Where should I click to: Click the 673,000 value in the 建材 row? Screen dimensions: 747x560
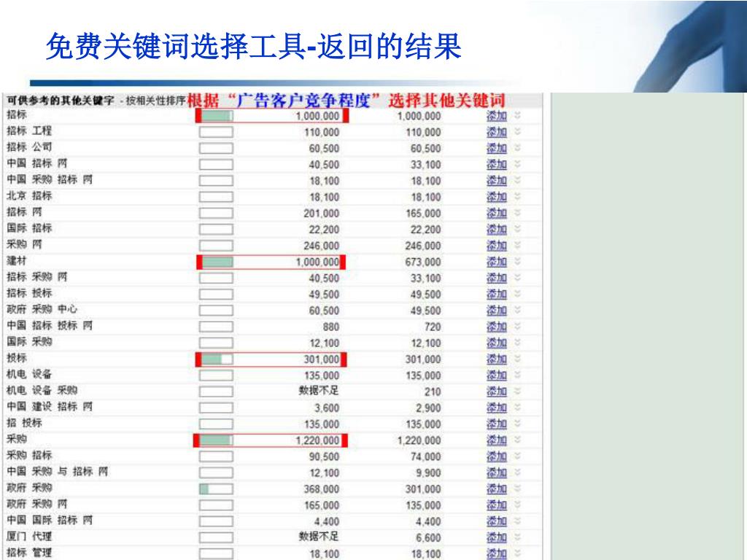[x=423, y=262]
